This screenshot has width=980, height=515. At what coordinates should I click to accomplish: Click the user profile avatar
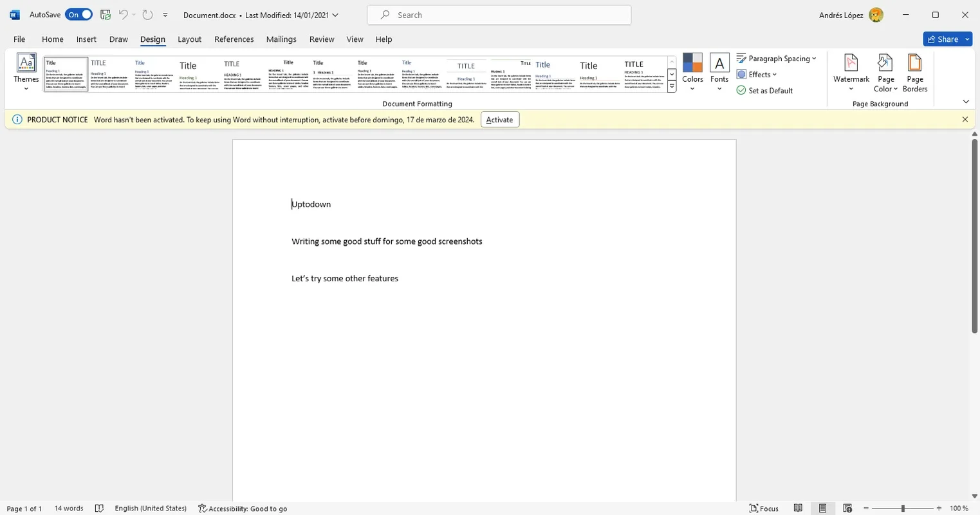[876, 15]
